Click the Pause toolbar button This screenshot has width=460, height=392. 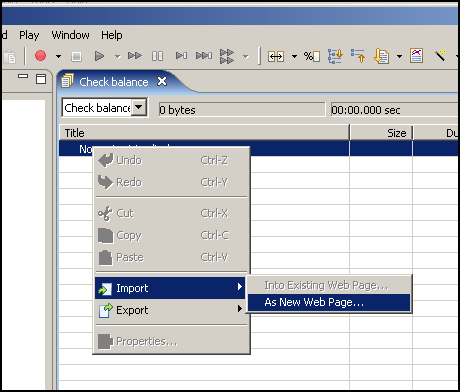point(157,56)
